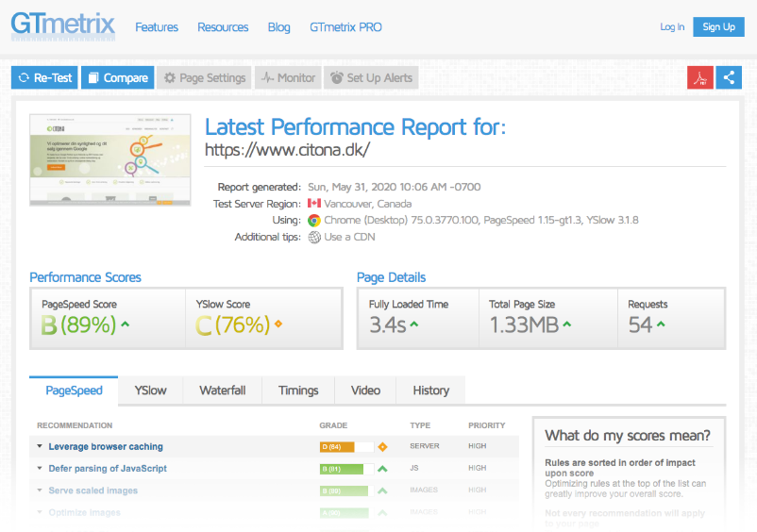The width and height of the screenshot is (757, 532).
Task: Click the Use a CDN tip
Action: pos(349,237)
